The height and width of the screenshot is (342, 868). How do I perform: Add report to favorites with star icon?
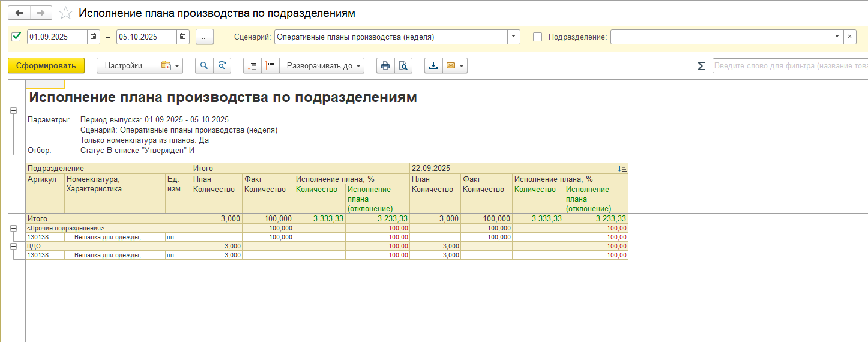[x=66, y=13]
